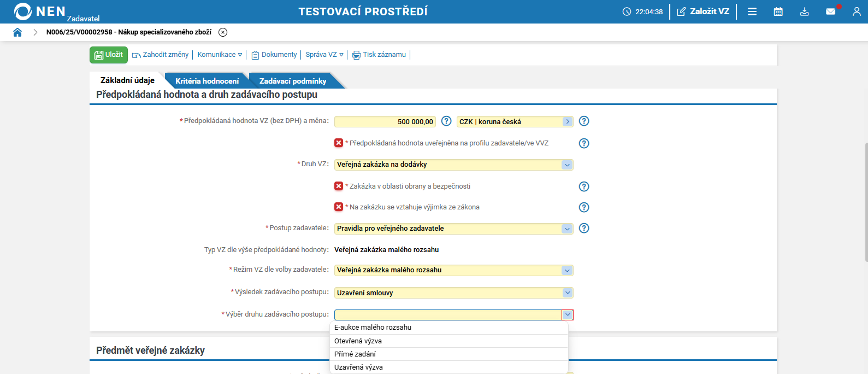
Task: Switch to Základní údaje tab
Action: (x=127, y=80)
